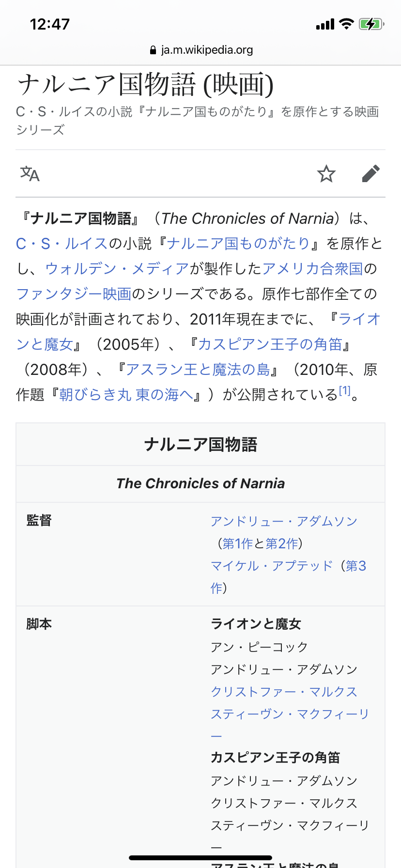Tap the battery status icon
The height and width of the screenshot is (868, 401).
coord(371,24)
